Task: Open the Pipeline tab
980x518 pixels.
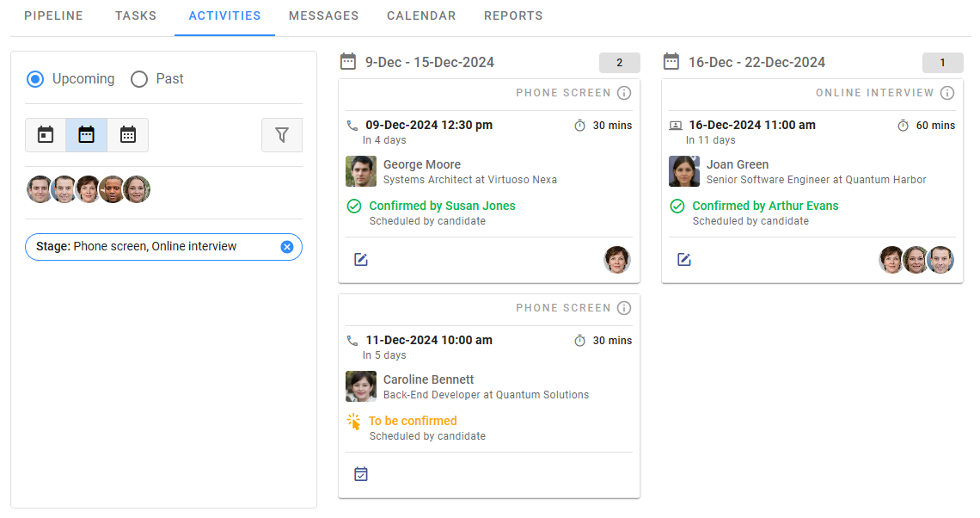Action: [x=53, y=15]
